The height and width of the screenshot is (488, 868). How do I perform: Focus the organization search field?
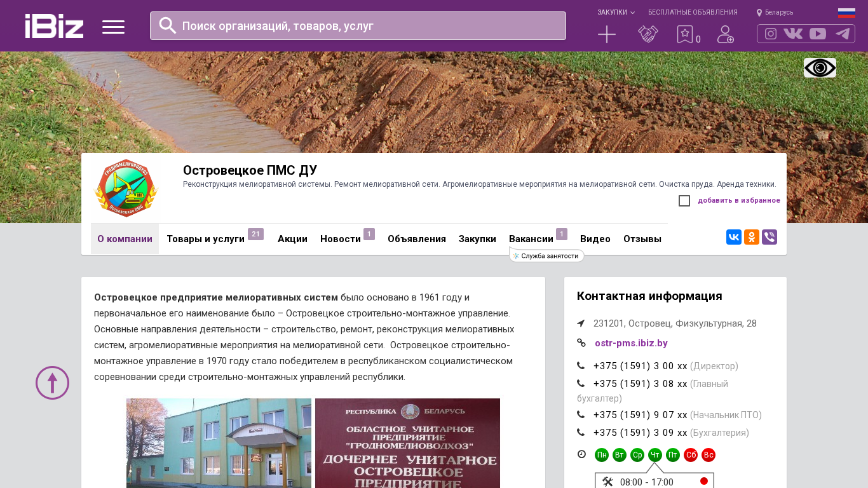tap(358, 25)
